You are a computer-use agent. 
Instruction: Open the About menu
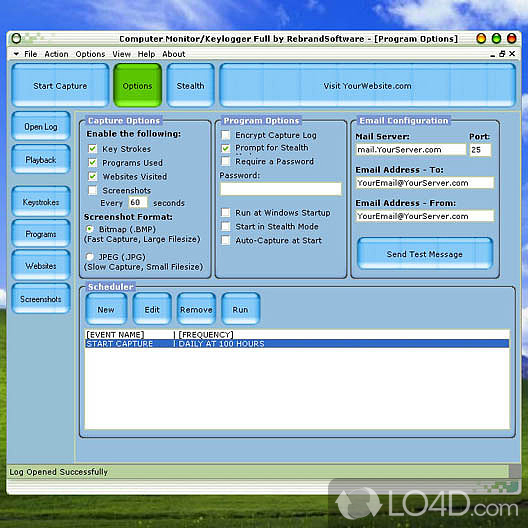pyautogui.click(x=174, y=54)
